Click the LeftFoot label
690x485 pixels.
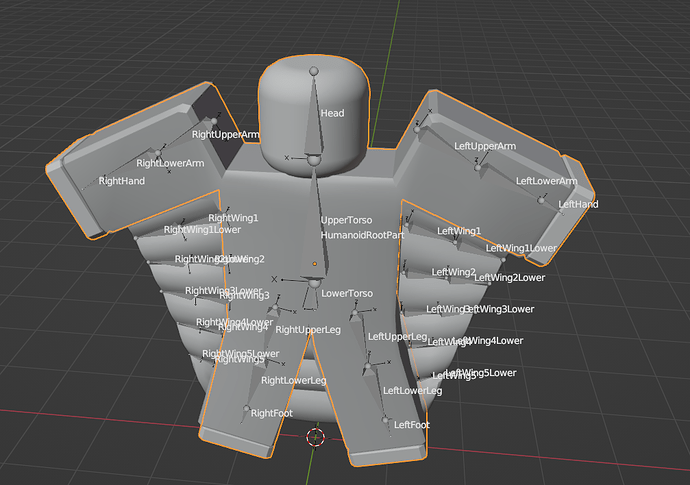tap(412, 425)
